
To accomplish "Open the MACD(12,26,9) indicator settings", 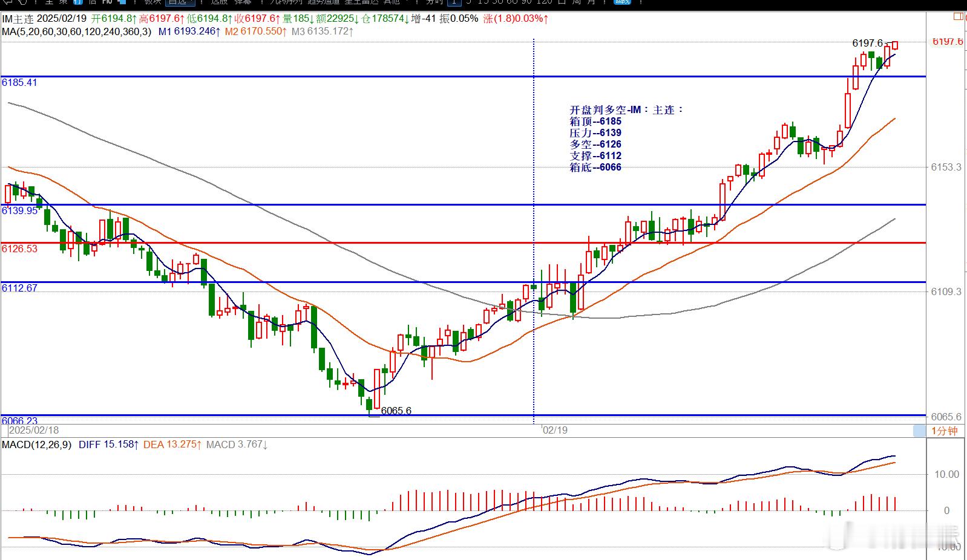I will click(37, 444).
